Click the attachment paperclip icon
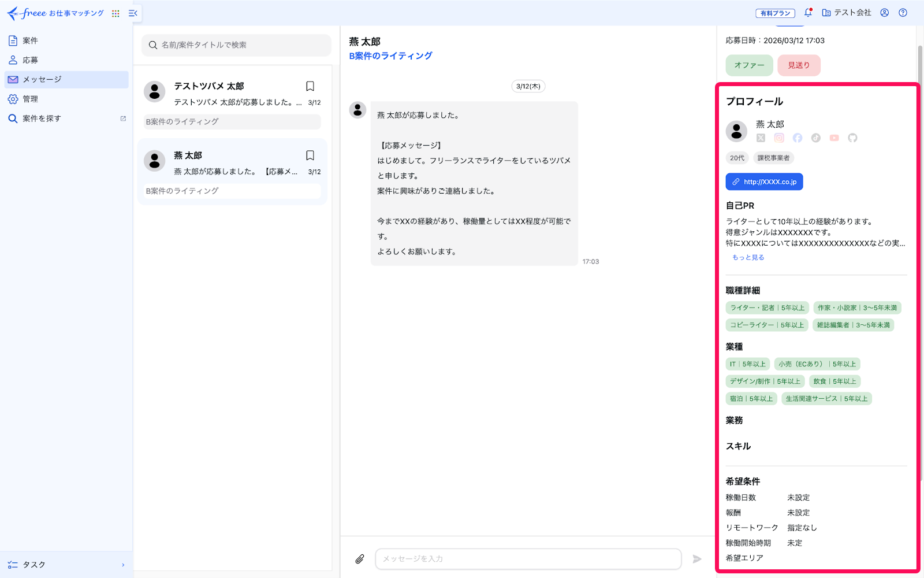 click(360, 559)
